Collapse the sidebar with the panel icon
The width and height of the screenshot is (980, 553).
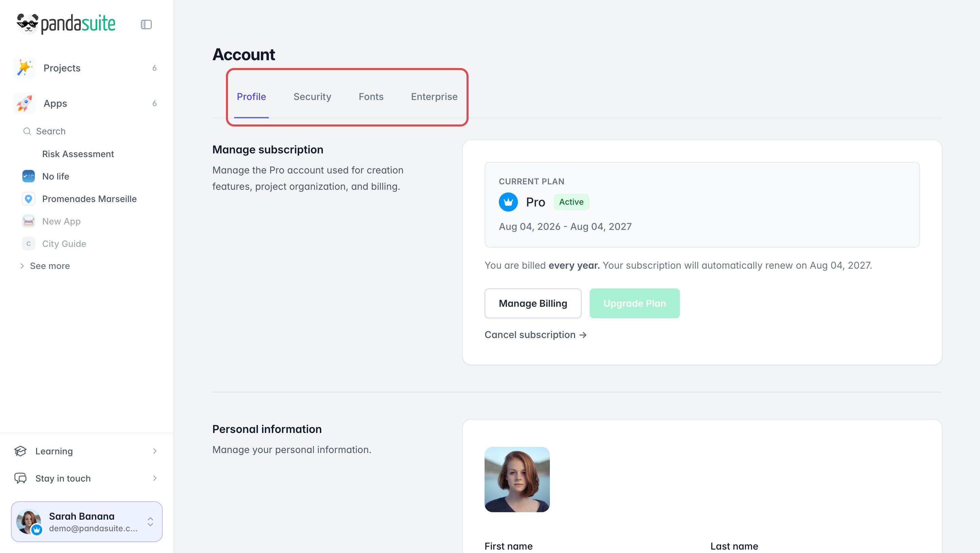pyautogui.click(x=146, y=24)
